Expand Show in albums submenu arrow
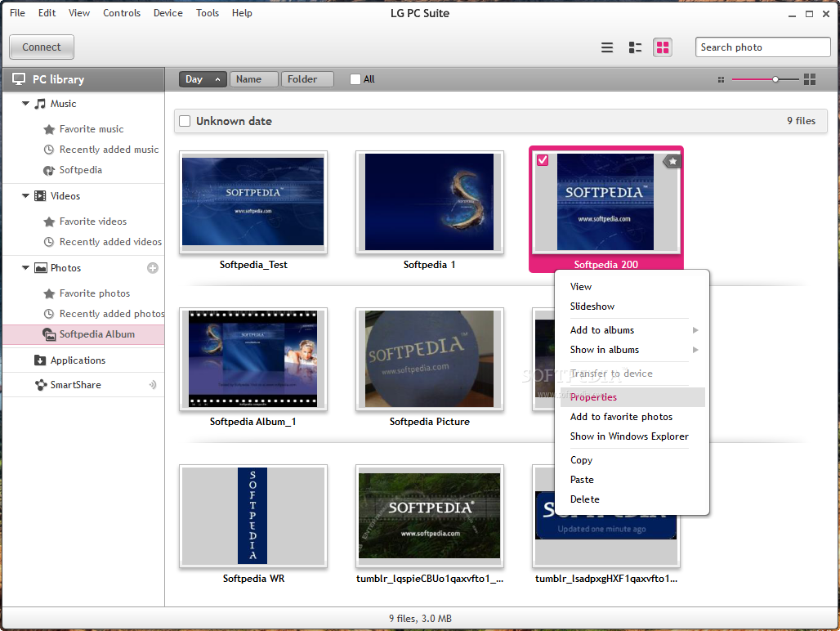The width and height of the screenshot is (840, 631). (x=695, y=350)
